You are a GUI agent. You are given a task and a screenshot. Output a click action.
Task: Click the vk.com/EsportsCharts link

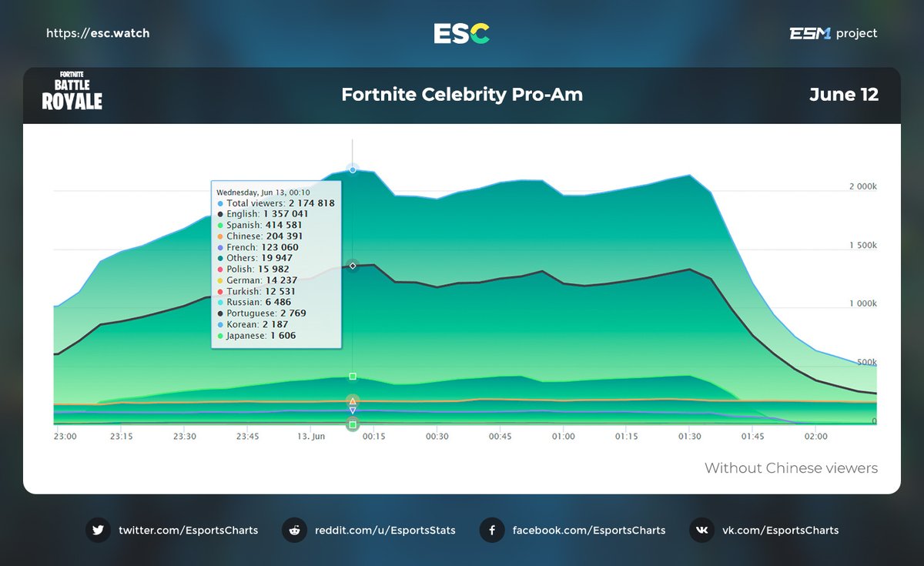[x=779, y=530]
